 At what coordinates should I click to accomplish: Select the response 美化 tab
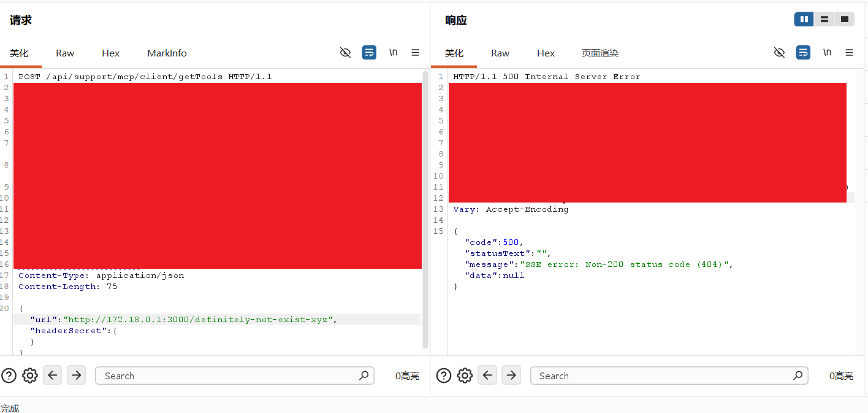pos(454,53)
